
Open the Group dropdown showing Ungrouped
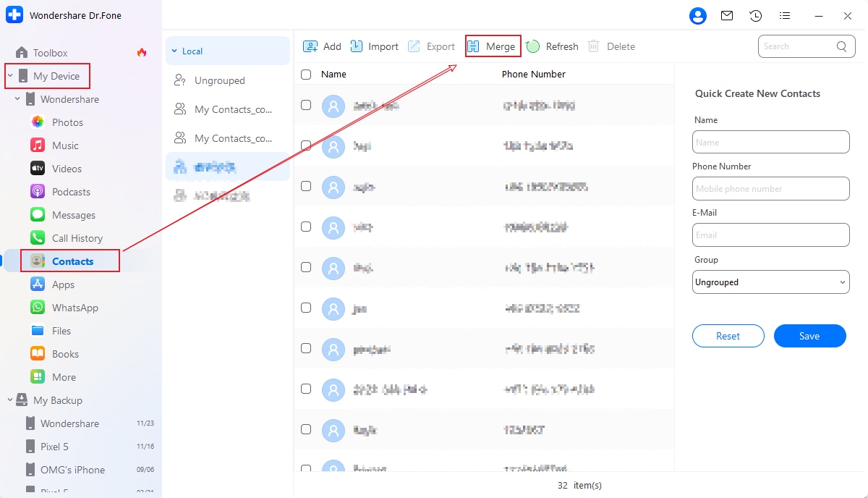(x=770, y=282)
